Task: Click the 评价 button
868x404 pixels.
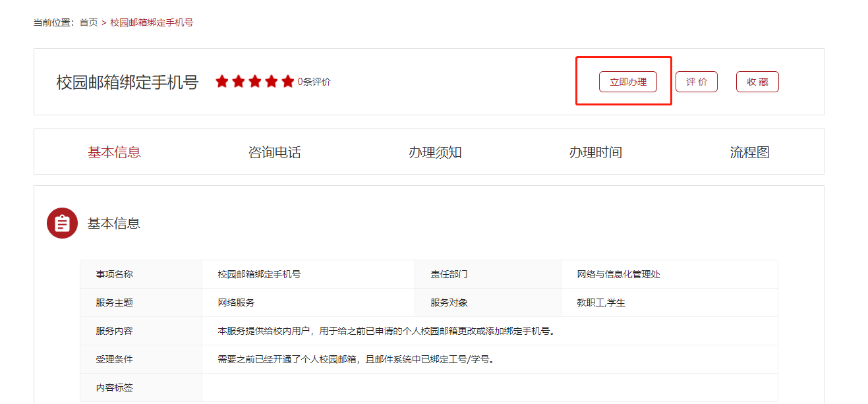Action: 697,82
